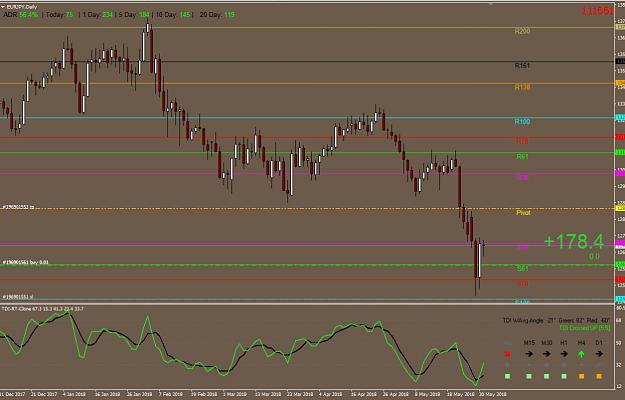Click the M30 trend arrow icon
The image size is (625, 400).
(546, 354)
